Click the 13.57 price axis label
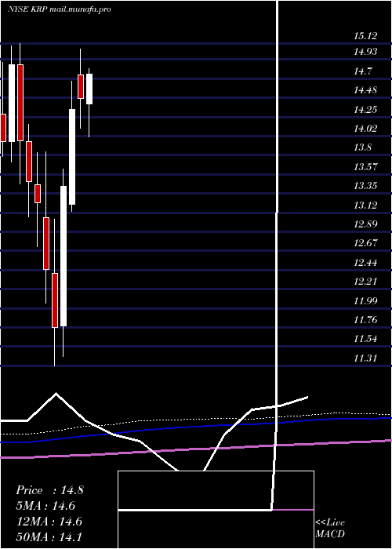The image size is (392, 549). tap(365, 166)
